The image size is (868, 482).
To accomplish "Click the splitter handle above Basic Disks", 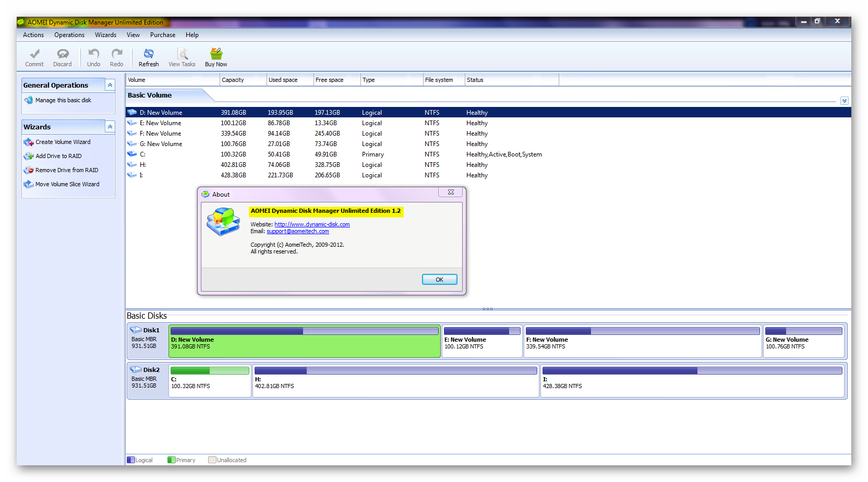I will tap(488, 309).
